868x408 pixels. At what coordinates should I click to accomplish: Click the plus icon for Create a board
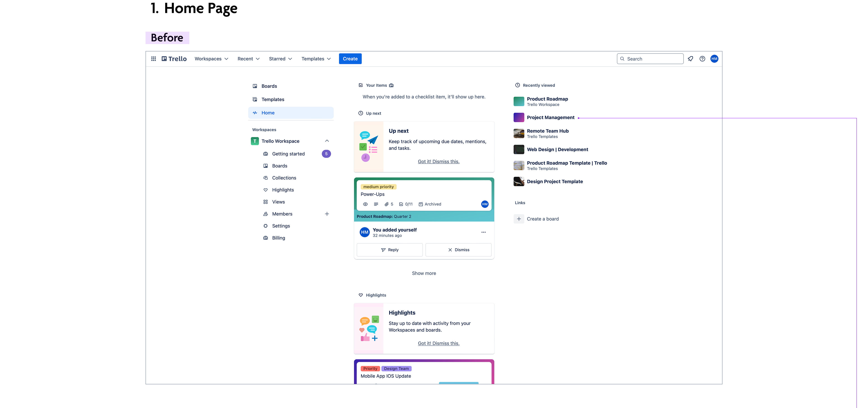(x=519, y=219)
